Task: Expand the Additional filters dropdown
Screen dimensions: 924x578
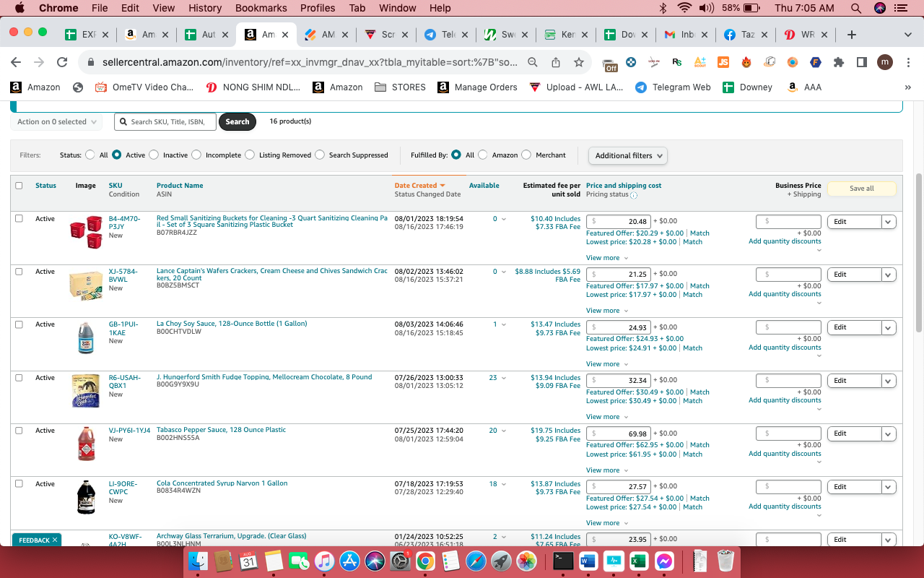Action: click(x=628, y=155)
